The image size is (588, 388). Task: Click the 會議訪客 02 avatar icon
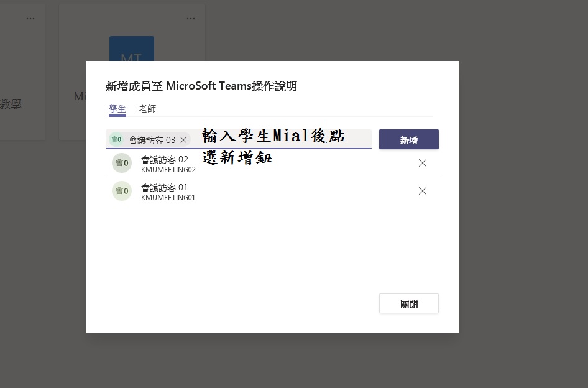coord(122,163)
